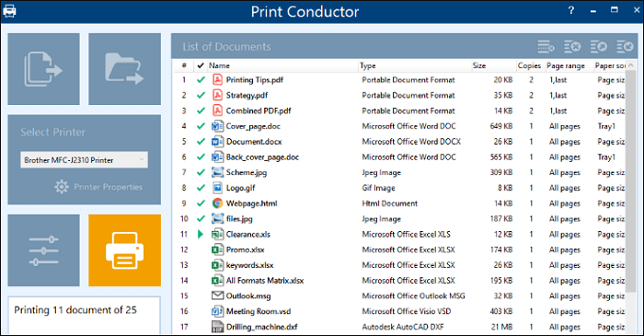Click Word icon of Cover_page.doc
Viewport: 644px width, 336px height.
tap(217, 126)
